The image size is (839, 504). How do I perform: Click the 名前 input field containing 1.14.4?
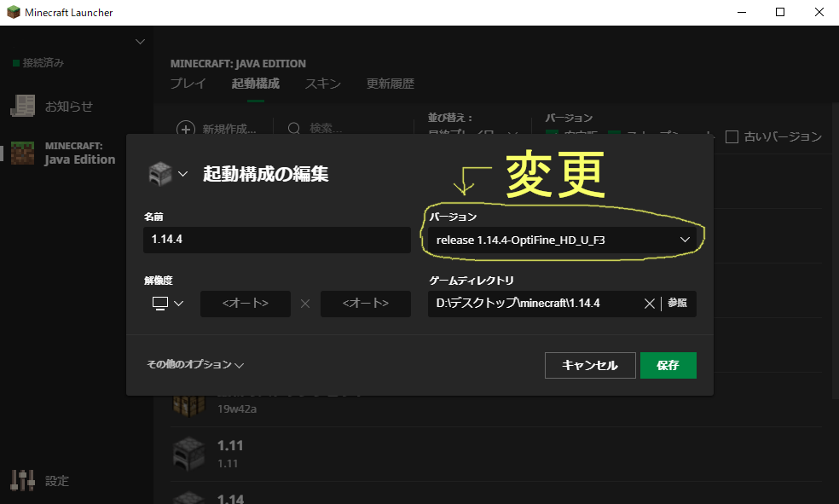[x=276, y=240]
